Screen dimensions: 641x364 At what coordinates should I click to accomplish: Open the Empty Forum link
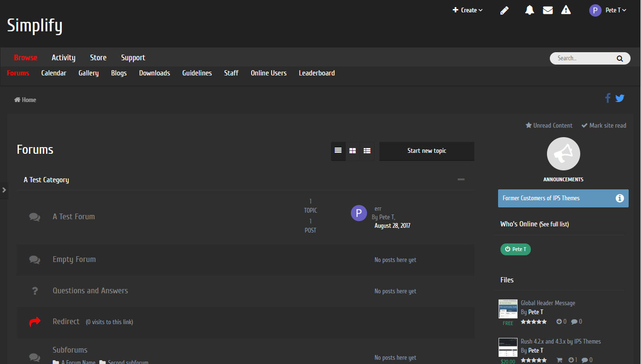point(74,259)
